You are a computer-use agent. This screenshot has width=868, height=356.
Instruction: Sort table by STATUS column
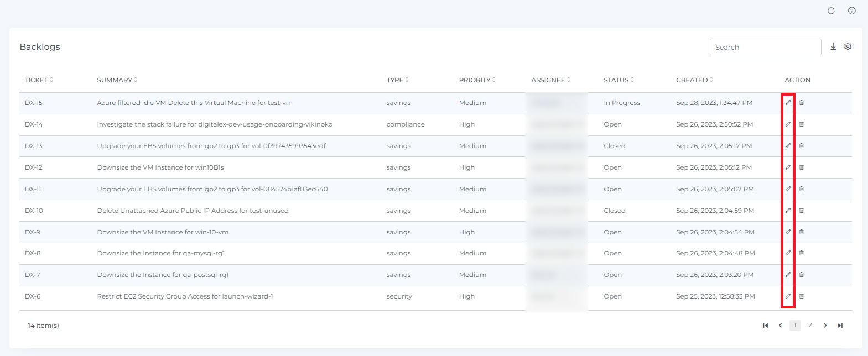(618, 80)
